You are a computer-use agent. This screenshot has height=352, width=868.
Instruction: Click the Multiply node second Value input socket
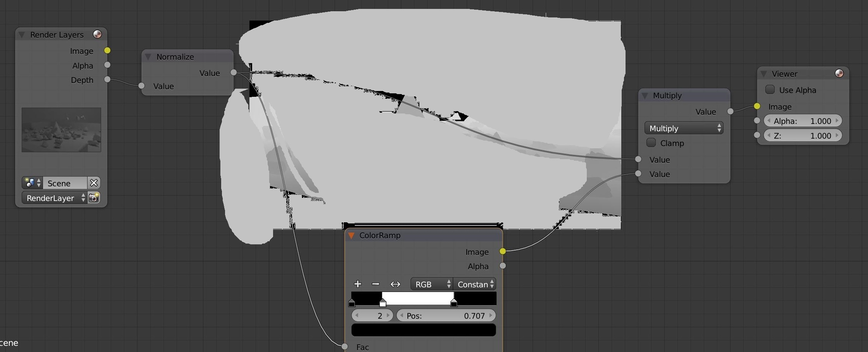[638, 173]
